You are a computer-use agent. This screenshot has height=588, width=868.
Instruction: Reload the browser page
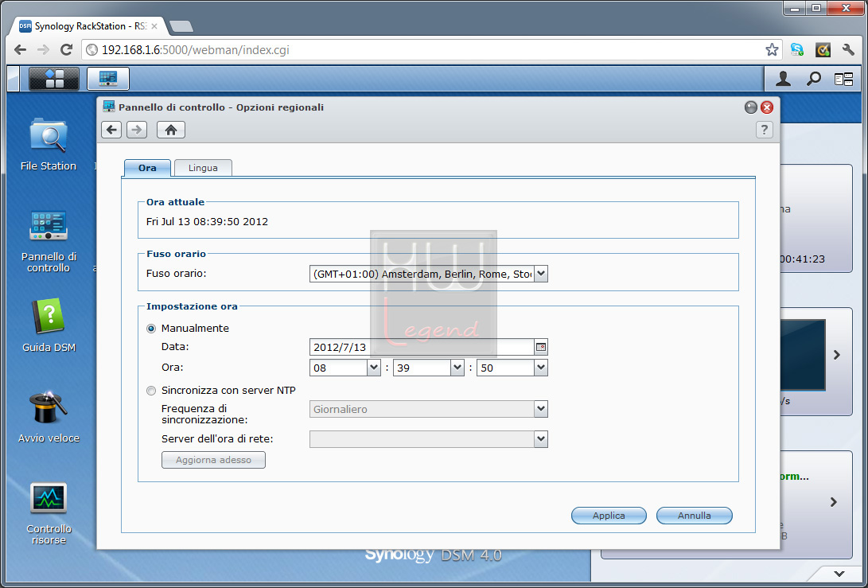click(66, 50)
